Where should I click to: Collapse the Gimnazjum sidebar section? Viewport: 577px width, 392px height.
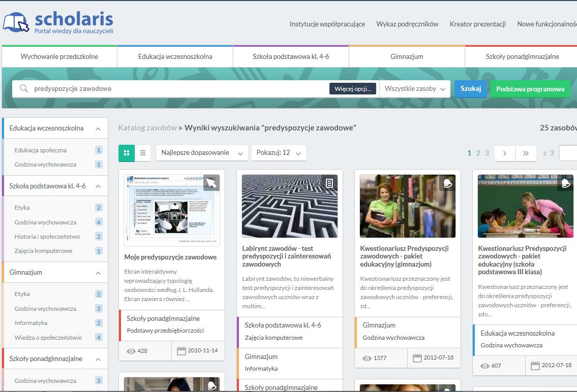(98, 273)
